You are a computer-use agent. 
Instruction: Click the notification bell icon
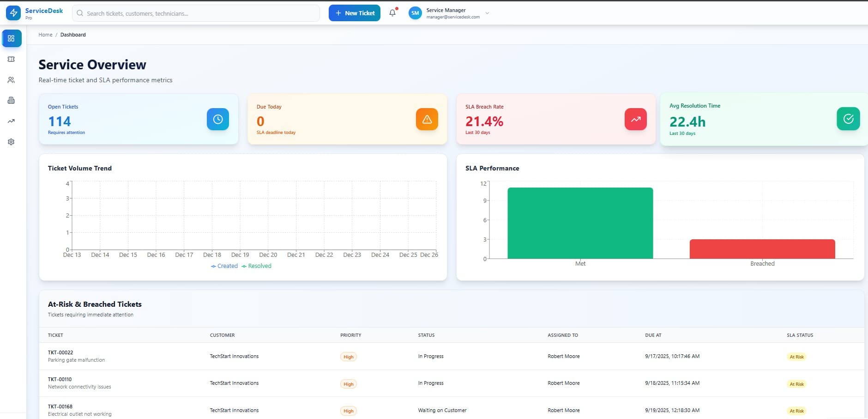tap(392, 13)
